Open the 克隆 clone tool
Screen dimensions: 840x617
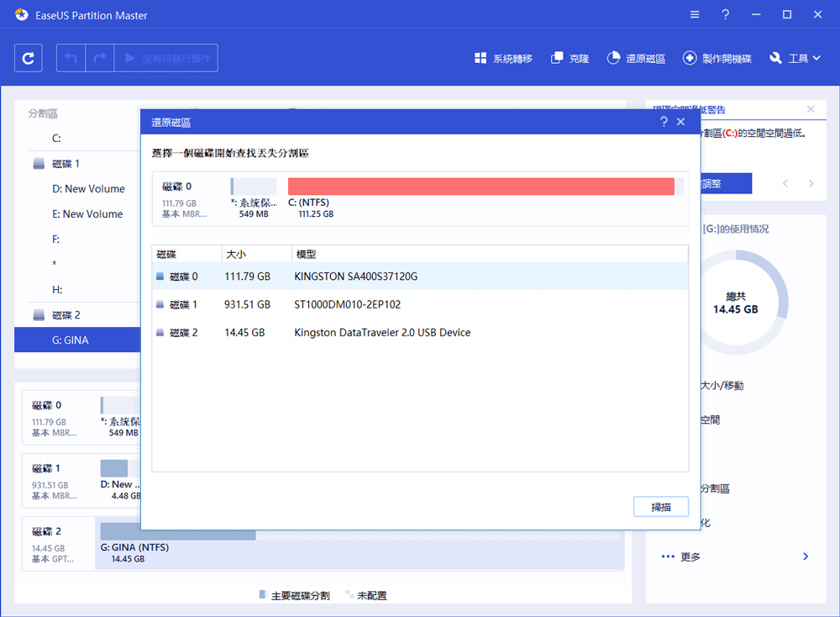pyautogui.click(x=570, y=59)
